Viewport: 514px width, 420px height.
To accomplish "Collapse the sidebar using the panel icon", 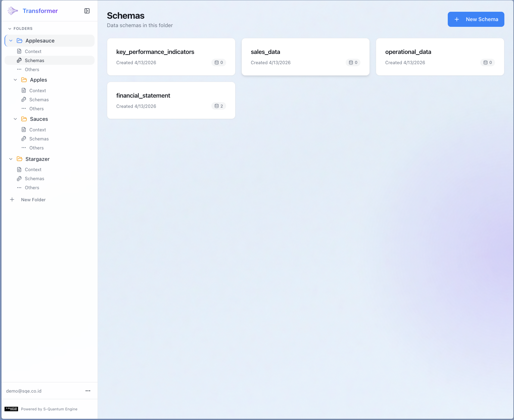I will click(x=87, y=11).
